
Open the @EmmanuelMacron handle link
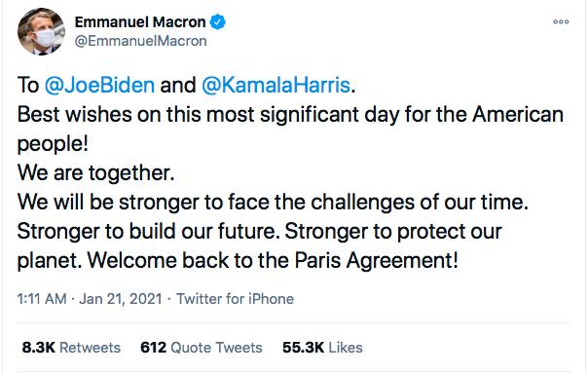pos(140,41)
